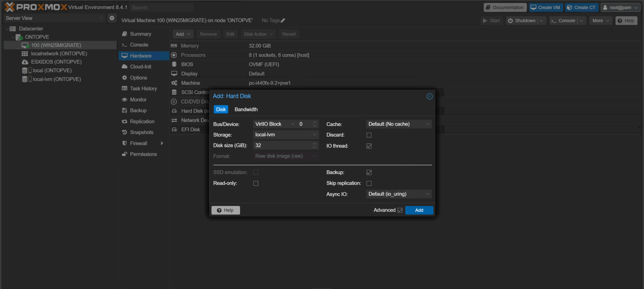Screen dimensions: 644x289
Task: Click the Create VM button
Action: coord(545,7)
